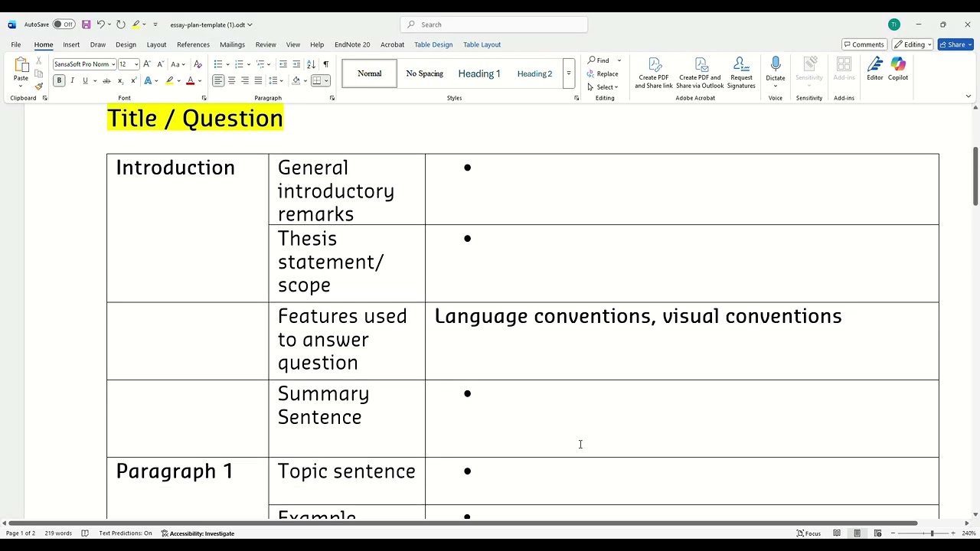This screenshot has width=980, height=551.
Task: Click Create PDF and Share link
Action: [654, 73]
